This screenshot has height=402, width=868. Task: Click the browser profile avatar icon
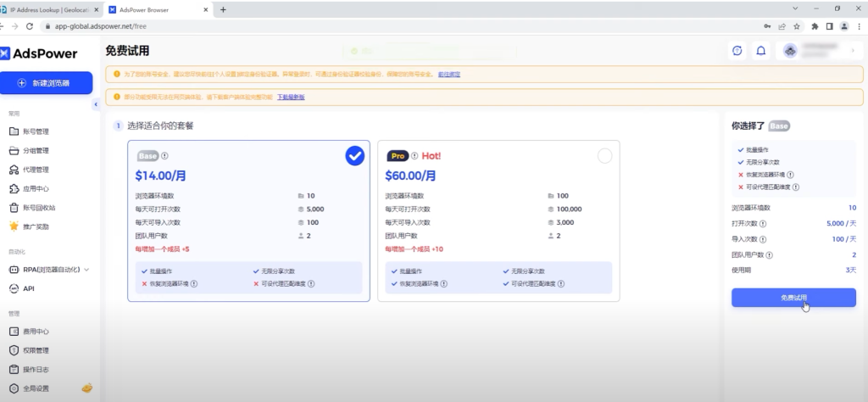844,26
